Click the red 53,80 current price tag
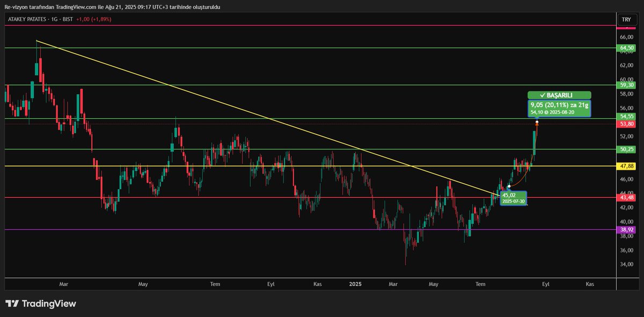Viewport: 644px width, 317px height. [x=627, y=124]
